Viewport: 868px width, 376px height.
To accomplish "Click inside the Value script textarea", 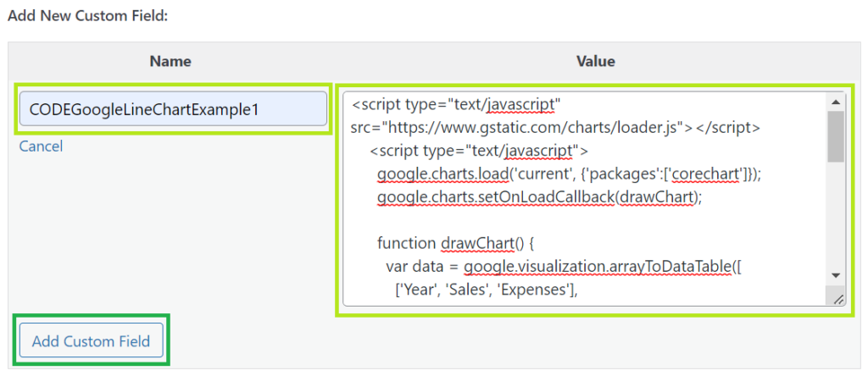I will point(594,198).
